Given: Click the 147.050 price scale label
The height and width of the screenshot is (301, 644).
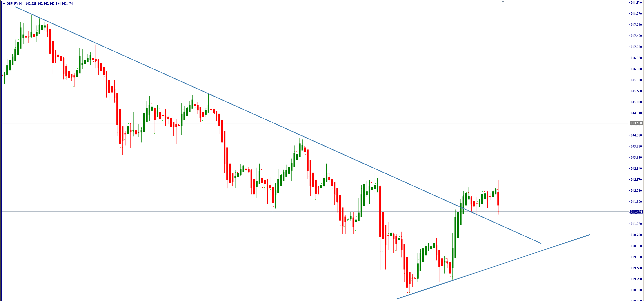Looking at the screenshot, I should [x=636, y=47].
